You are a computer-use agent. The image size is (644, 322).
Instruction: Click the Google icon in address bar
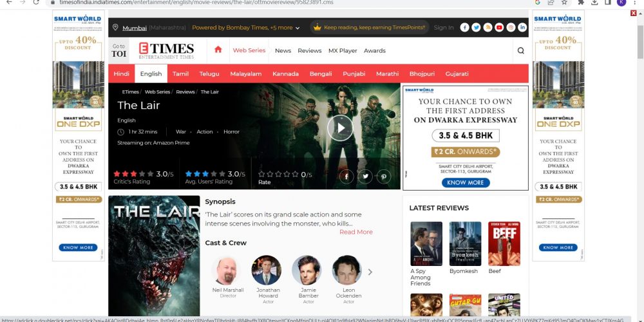[537, 2]
